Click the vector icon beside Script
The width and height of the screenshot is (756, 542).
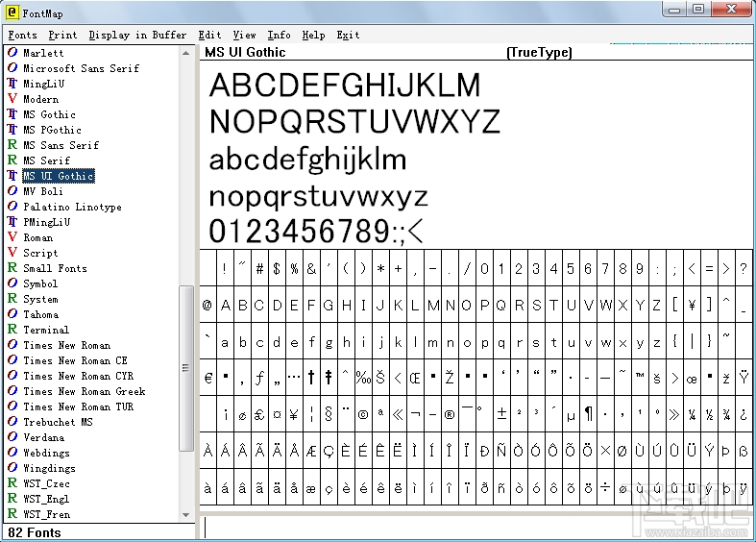click(x=12, y=252)
